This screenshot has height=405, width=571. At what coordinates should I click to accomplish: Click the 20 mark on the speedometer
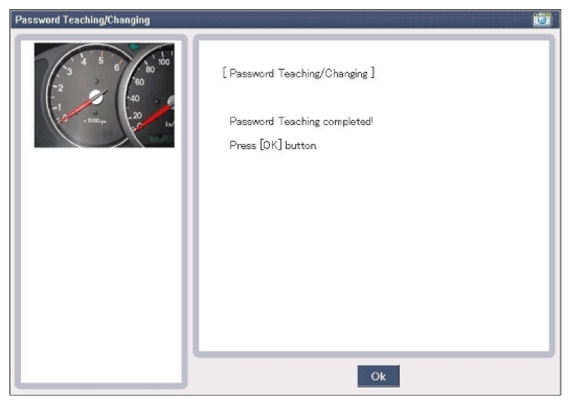point(137,115)
